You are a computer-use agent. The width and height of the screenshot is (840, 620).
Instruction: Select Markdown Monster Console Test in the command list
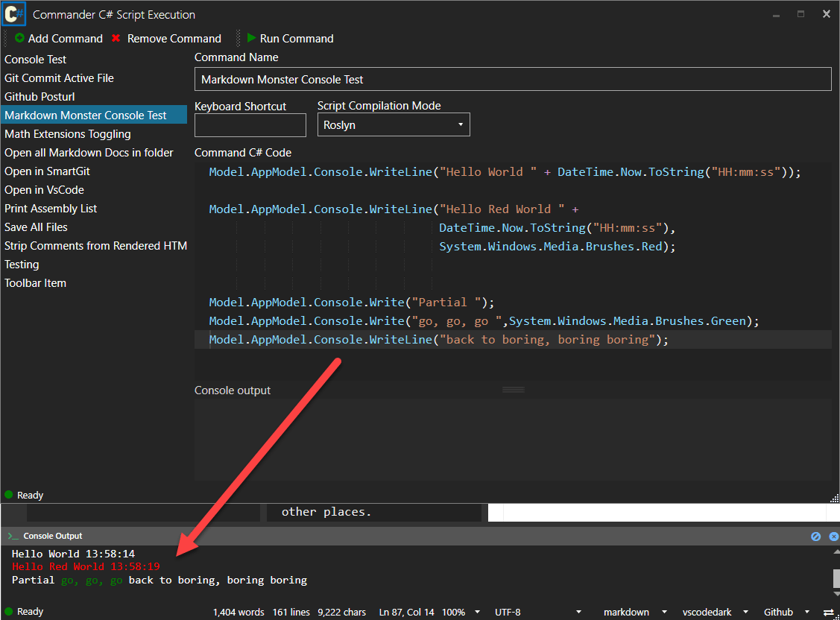point(94,115)
